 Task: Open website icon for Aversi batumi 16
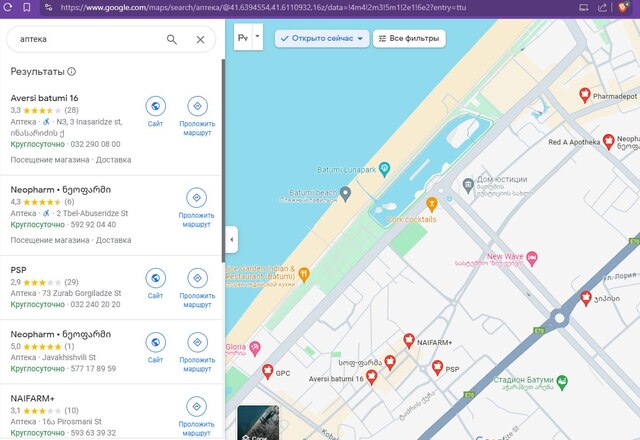(x=156, y=106)
